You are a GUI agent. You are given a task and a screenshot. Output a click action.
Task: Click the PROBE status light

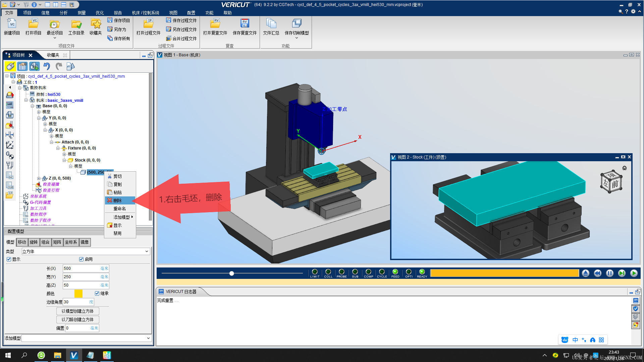(341, 272)
